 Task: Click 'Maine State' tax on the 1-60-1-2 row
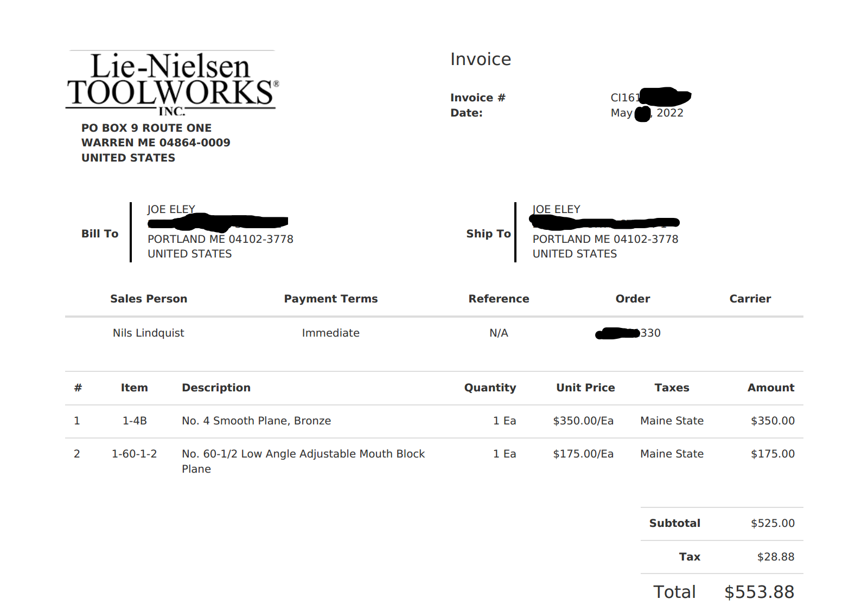point(672,454)
